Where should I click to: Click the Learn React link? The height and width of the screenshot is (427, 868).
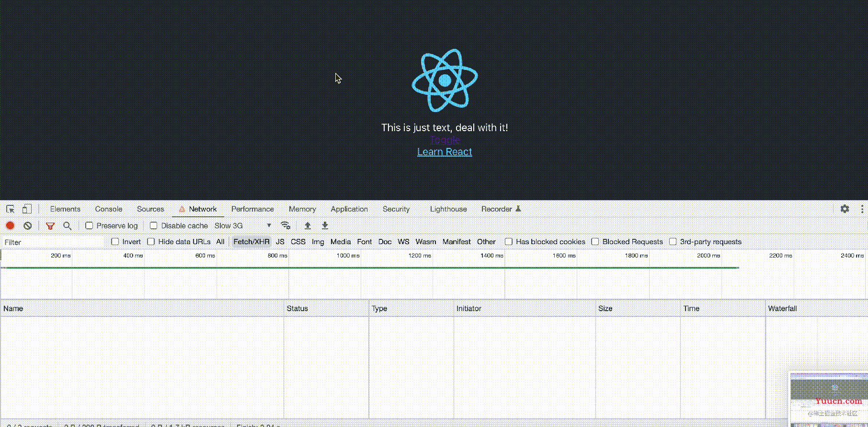(x=445, y=152)
